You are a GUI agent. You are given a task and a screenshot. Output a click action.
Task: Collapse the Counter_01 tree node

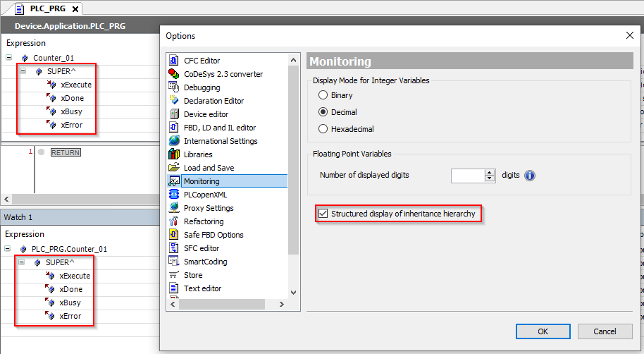click(9, 58)
